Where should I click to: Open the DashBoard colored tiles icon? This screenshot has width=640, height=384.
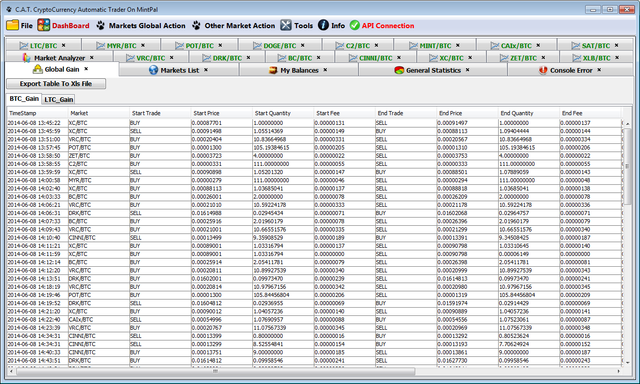coord(44,25)
